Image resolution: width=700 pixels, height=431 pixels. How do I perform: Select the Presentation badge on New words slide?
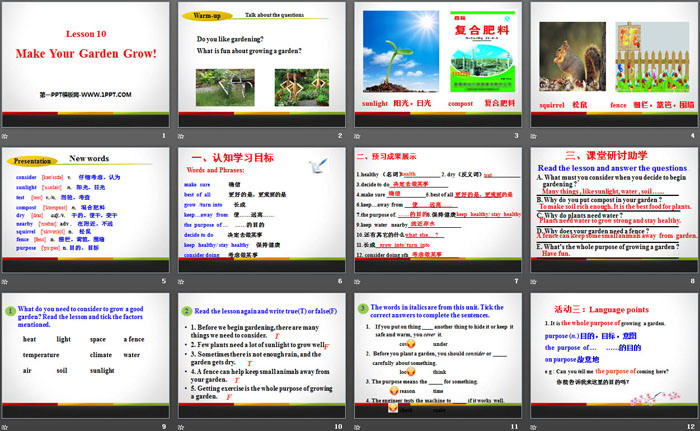(x=33, y=158)
